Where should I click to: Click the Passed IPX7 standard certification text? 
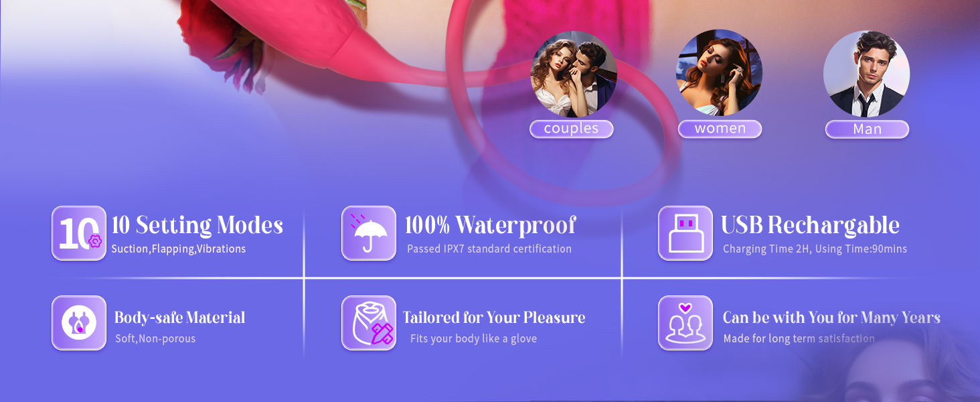pos(489,249)
